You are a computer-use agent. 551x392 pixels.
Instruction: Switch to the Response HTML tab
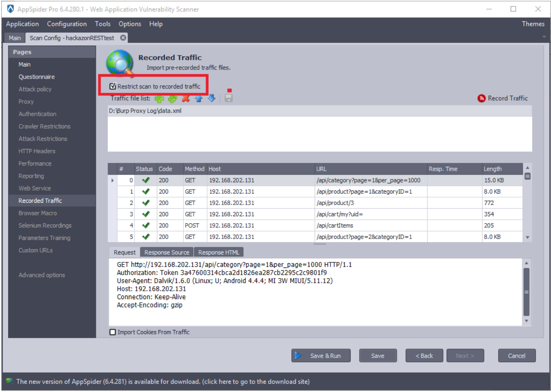pyautogui.click(x=219, y=252)
